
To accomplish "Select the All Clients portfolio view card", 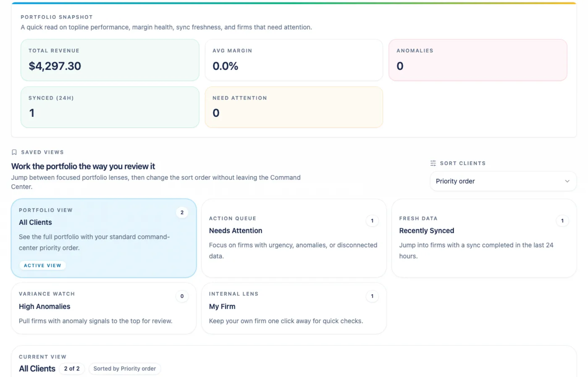I will (x=103, y=238).
